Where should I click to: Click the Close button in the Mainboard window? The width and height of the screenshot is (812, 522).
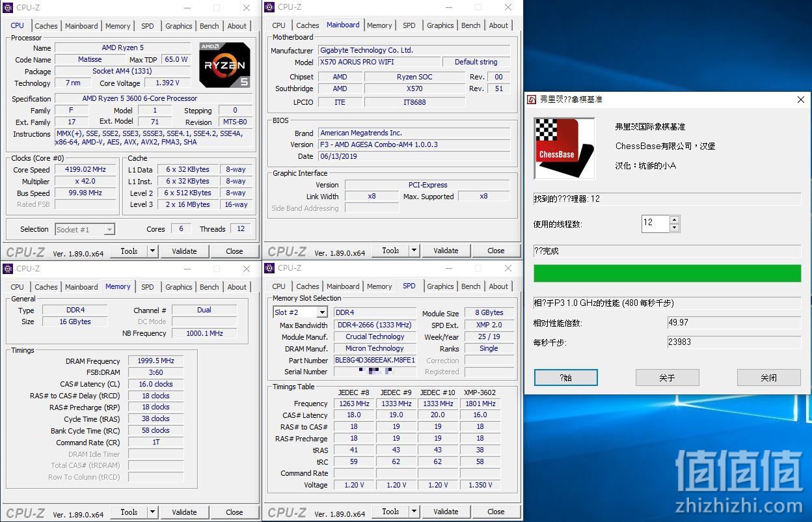496,251
